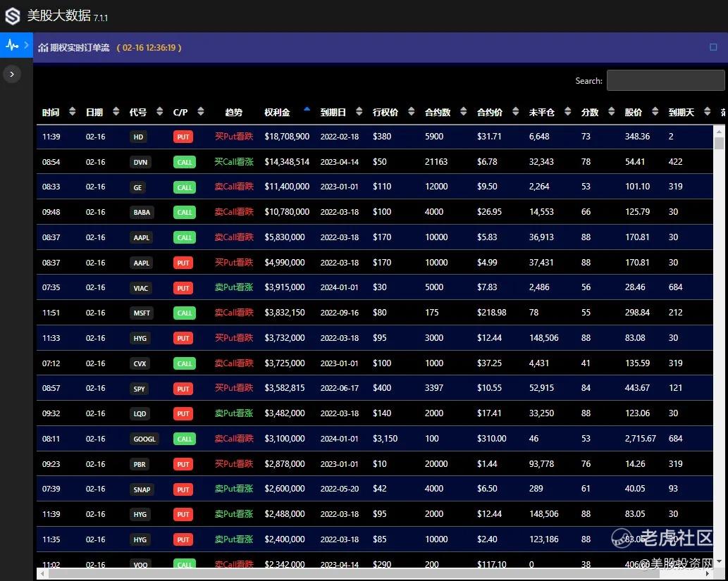Sort table by 到期日 column

click(x=341, y=112)
